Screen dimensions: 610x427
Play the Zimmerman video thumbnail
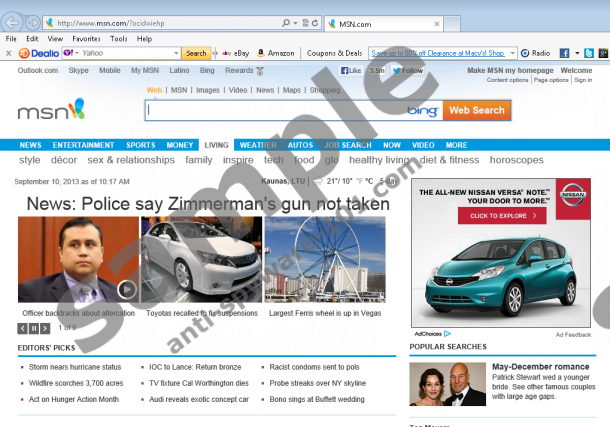[x=127, y=290]
